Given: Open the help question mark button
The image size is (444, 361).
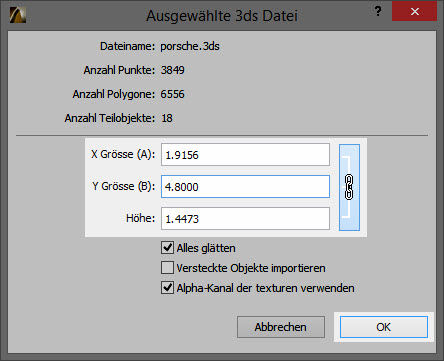Looking at the screenshot, I should [378, 11].
